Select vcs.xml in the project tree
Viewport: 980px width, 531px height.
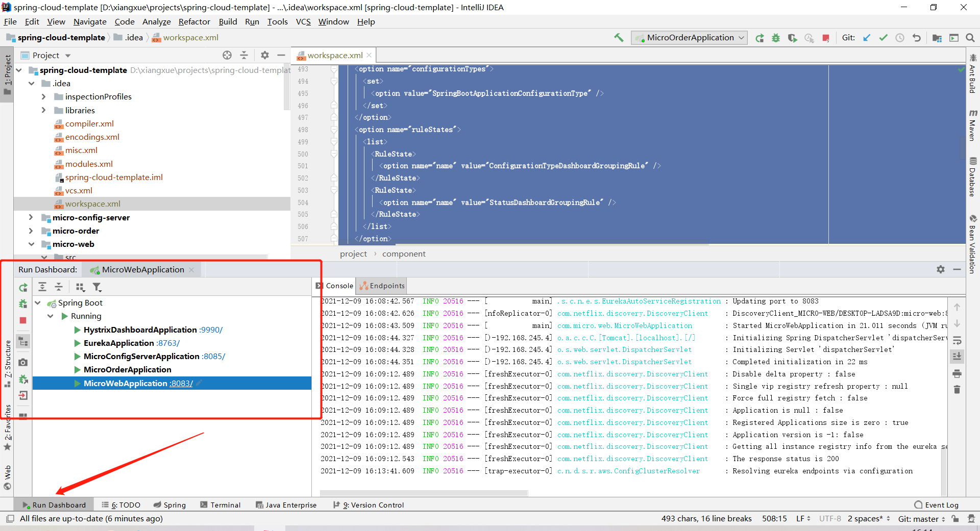79,191
